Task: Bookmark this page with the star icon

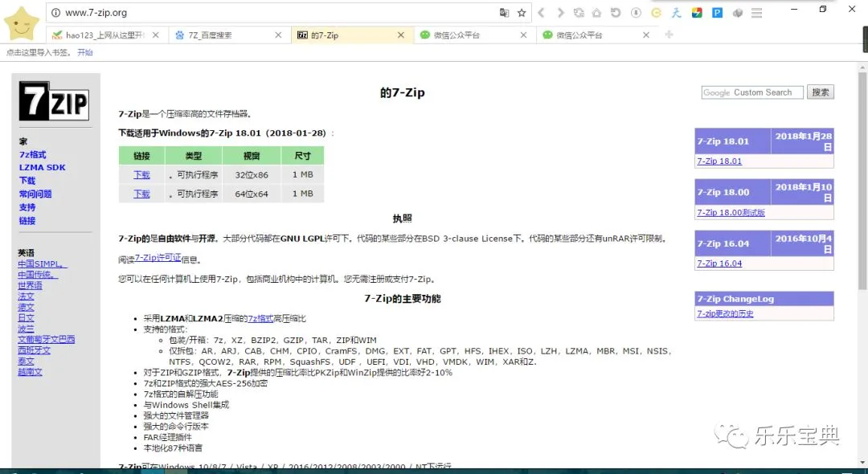Action: 522,13
